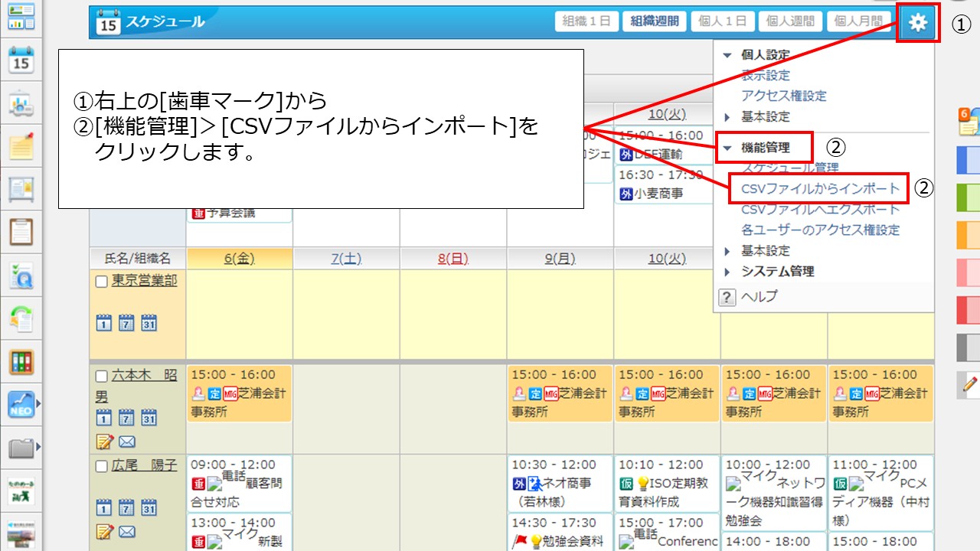
Task: Click the month view icon under 広尾 陽子
Action: [149, 507]
